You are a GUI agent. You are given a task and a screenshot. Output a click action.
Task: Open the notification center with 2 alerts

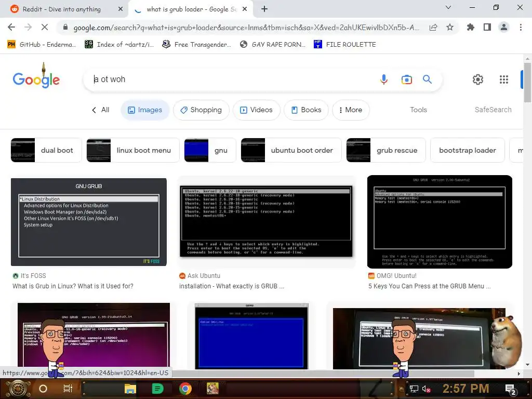click(x=510, y=390)
